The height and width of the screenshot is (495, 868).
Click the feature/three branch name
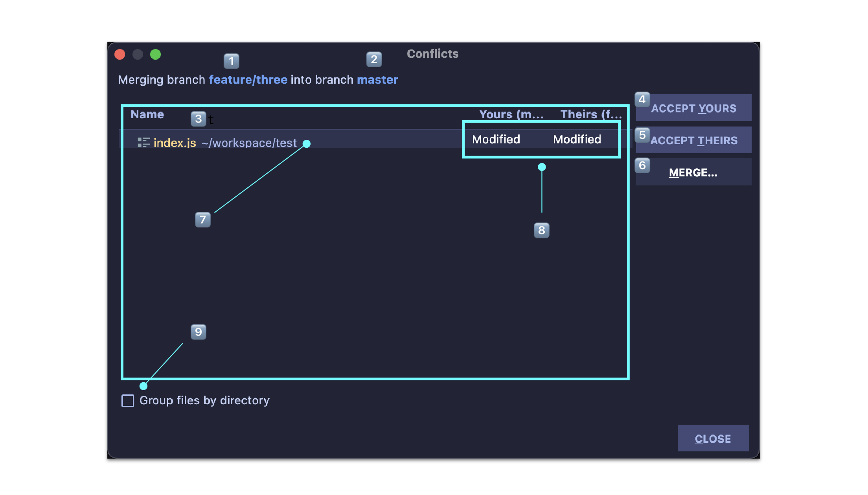click(x=248, y=79)
